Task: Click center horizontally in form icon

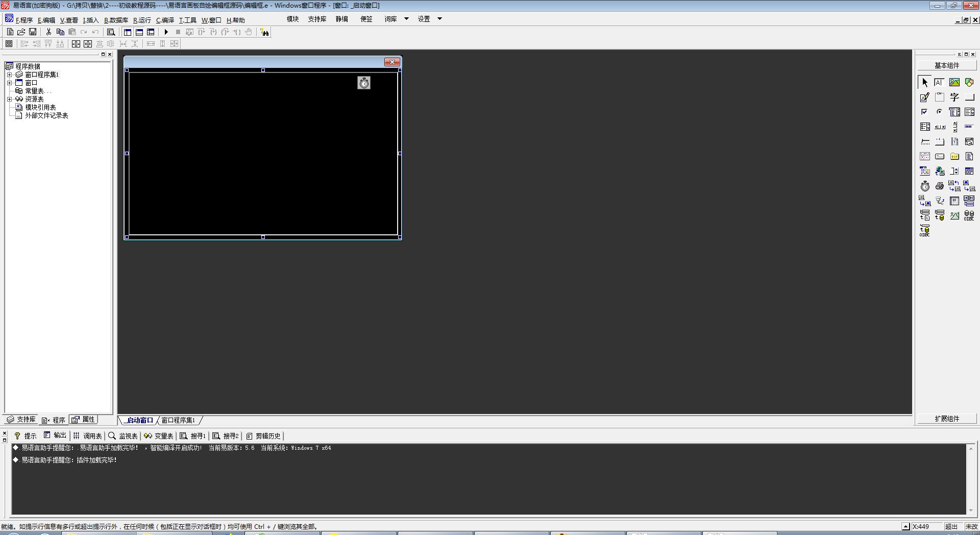Action: (76, 44)
